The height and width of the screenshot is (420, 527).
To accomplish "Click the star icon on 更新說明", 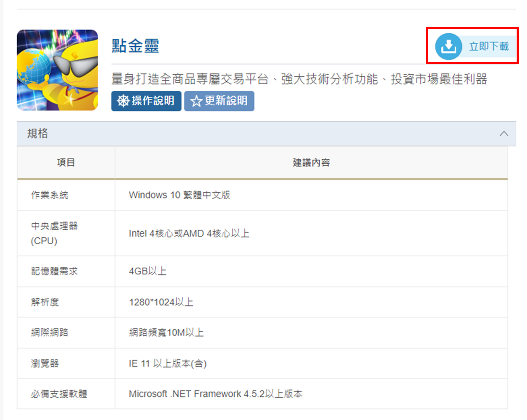I will (196, 101).
